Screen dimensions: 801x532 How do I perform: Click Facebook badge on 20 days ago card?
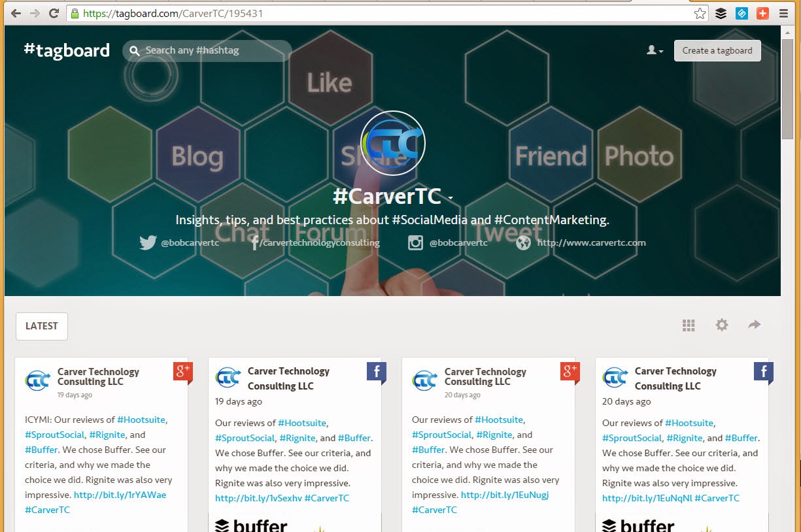(x=764, y=373)
